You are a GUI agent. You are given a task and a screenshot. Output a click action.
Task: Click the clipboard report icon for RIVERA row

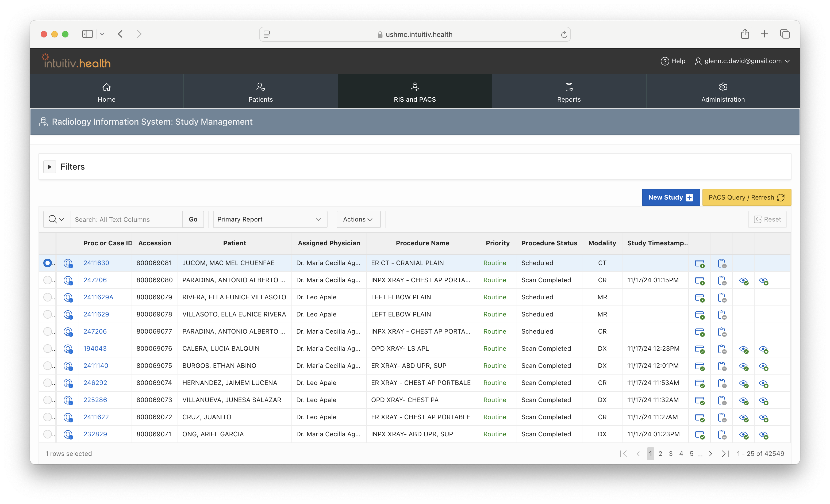click(x=721, y=297)
